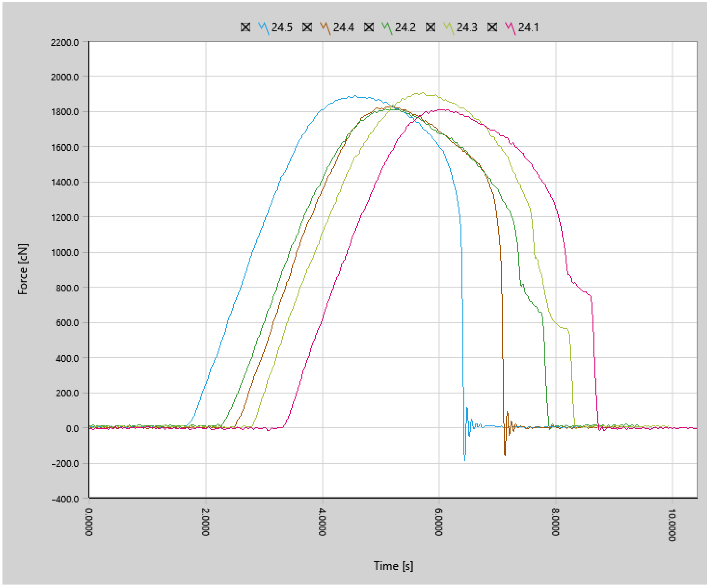Image resolution: width=711 pixels, height=588 pixels.
Task: Click the 0.0000 time axis label
Action: click(x=88, y=522)
